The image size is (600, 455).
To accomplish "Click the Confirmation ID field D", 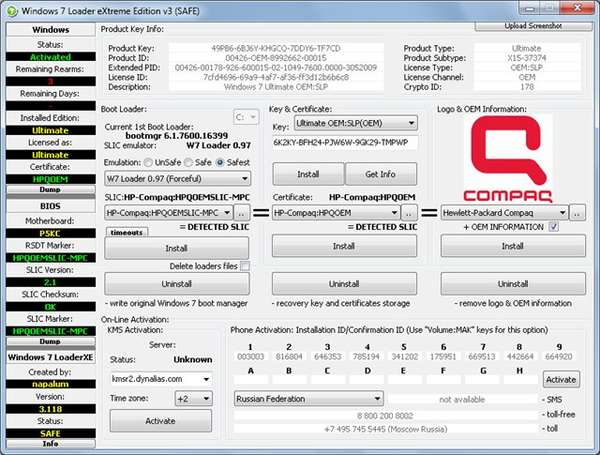I will (367, 380).
